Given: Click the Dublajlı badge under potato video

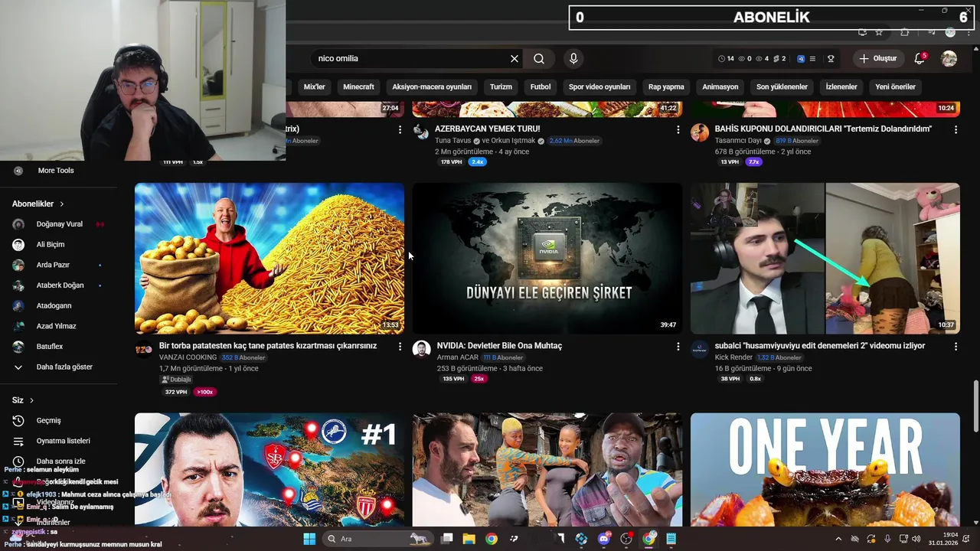Looking at the screenshot, I should coord(176,380).
